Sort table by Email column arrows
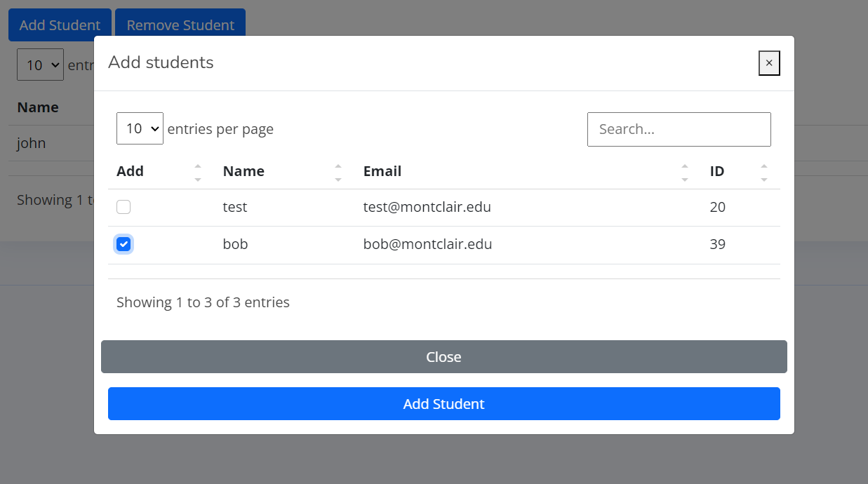The image size is (868, 484). point(685,173)
